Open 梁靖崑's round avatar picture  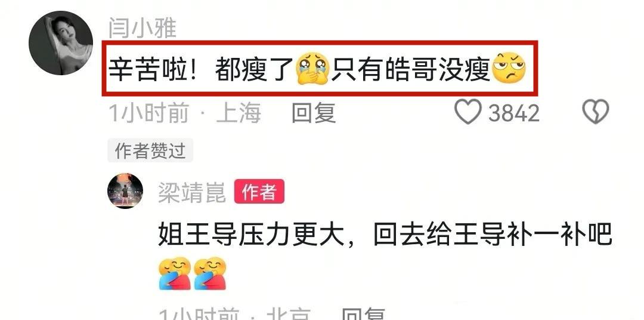[125, 191]
